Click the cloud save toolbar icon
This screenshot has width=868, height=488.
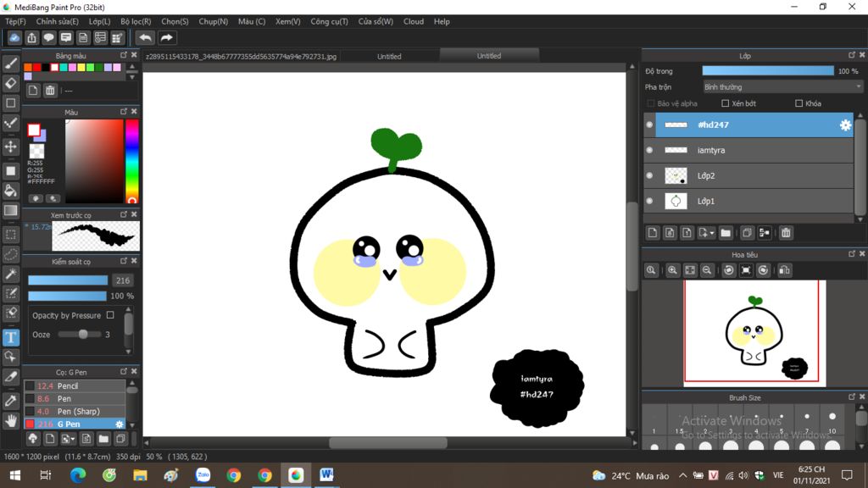pos(14,37)
